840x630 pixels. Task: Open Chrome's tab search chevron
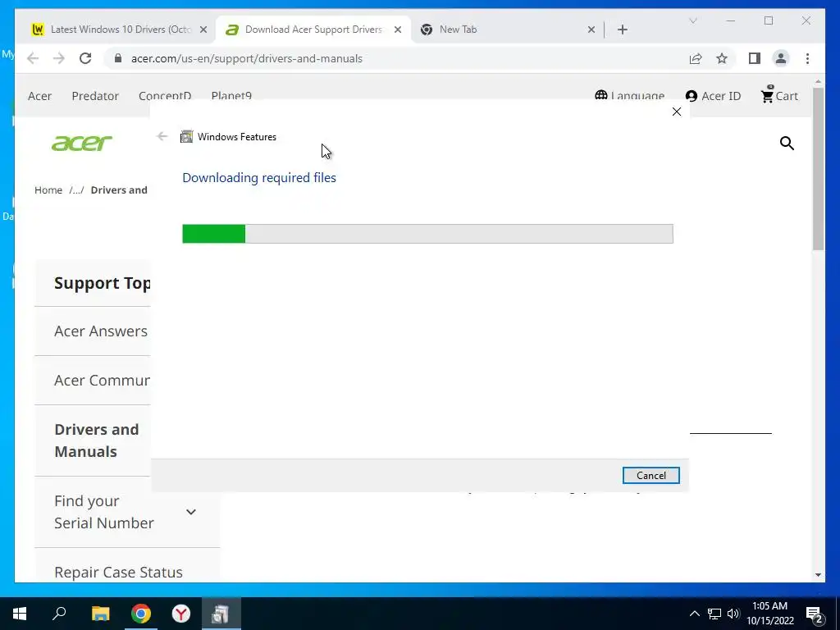click(692, 21)
